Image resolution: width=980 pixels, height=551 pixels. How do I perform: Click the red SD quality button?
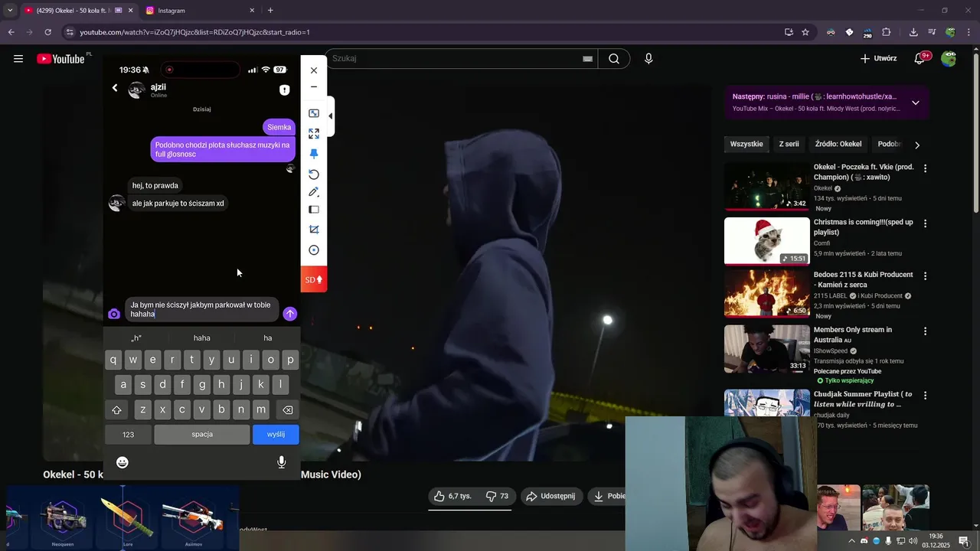(x=314, y=279)
